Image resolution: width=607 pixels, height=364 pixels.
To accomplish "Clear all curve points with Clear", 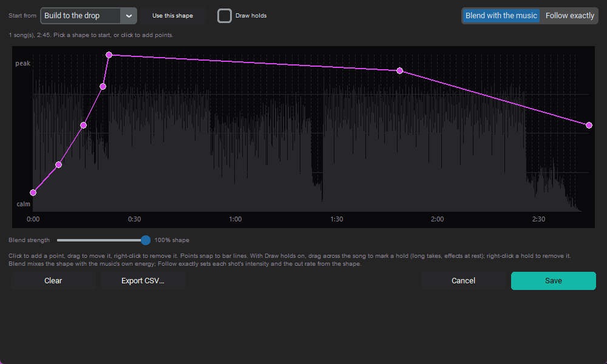I will point(53,281).
